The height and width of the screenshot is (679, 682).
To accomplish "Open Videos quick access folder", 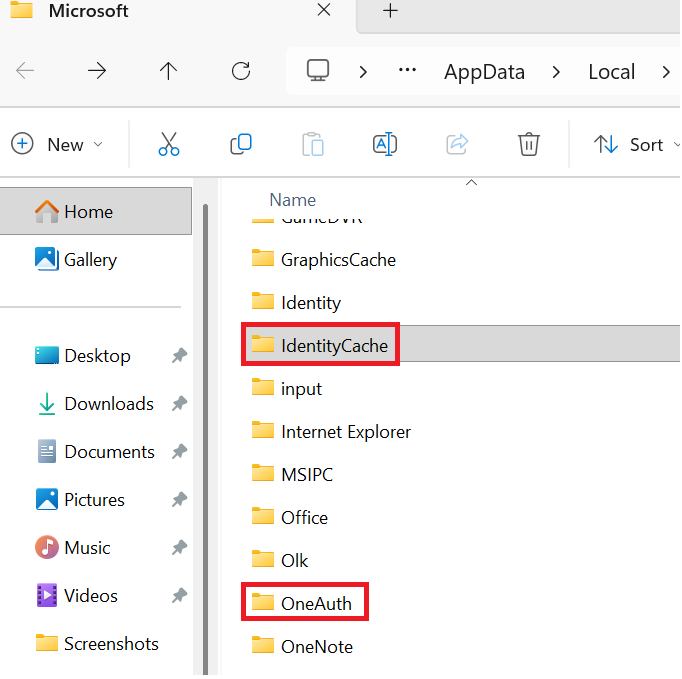I will pos(77,595).
